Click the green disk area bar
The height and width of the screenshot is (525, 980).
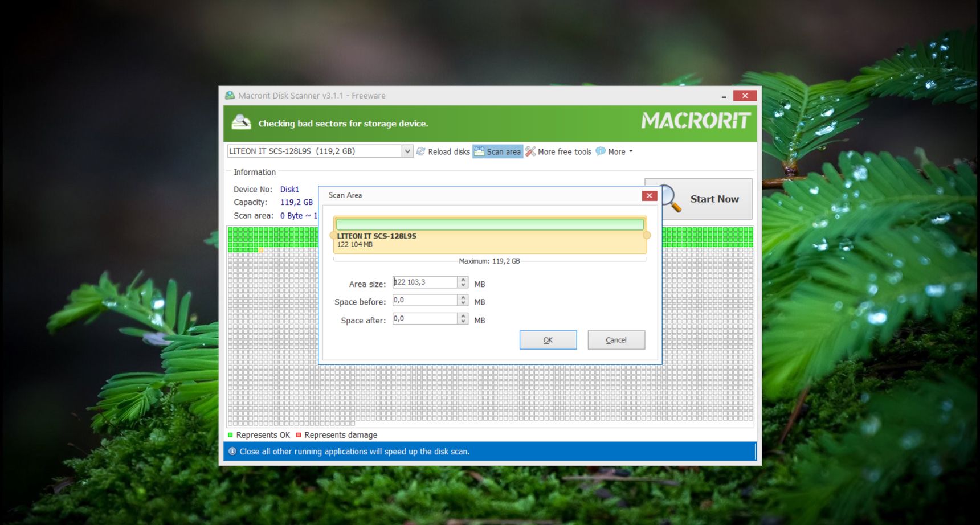point(490,224)
